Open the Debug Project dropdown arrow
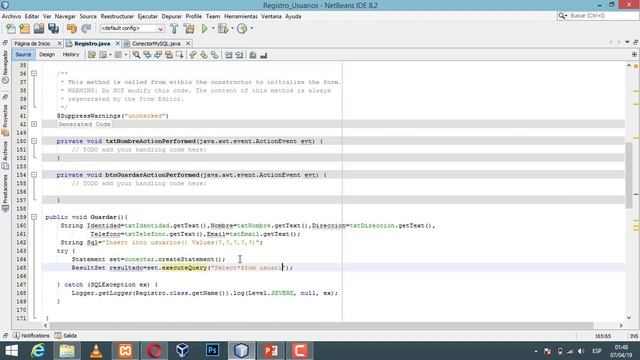This screenshot has height=360, width=640. click(232, 28)
